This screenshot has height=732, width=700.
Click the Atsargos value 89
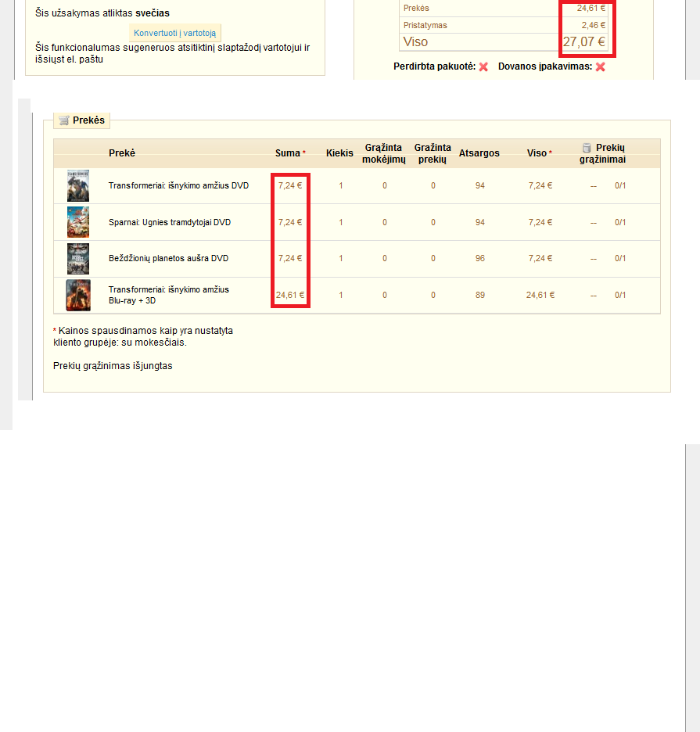click(x=480, y=295)
